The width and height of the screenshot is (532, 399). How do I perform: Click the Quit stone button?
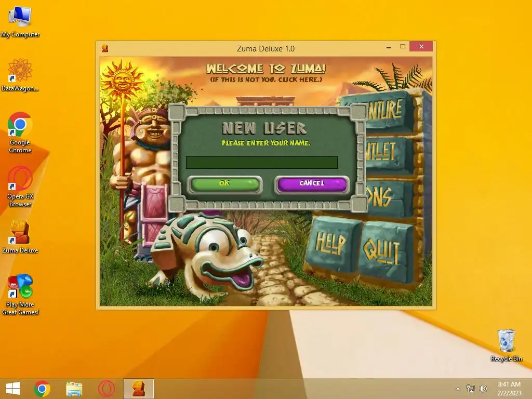387,253
